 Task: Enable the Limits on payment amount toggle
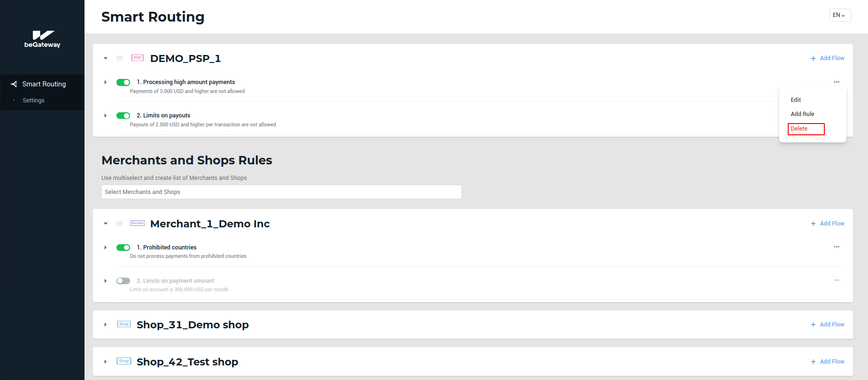click(x=123, y=281)
